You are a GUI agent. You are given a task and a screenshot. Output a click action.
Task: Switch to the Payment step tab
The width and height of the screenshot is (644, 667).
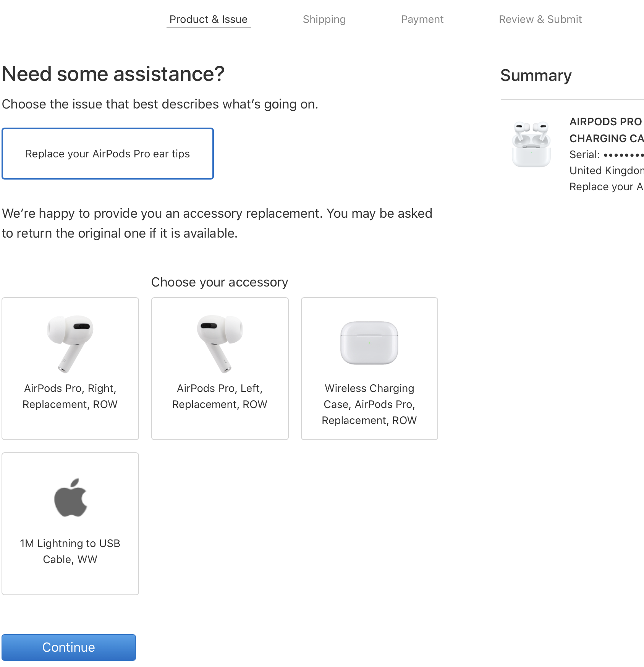(422, 19)
